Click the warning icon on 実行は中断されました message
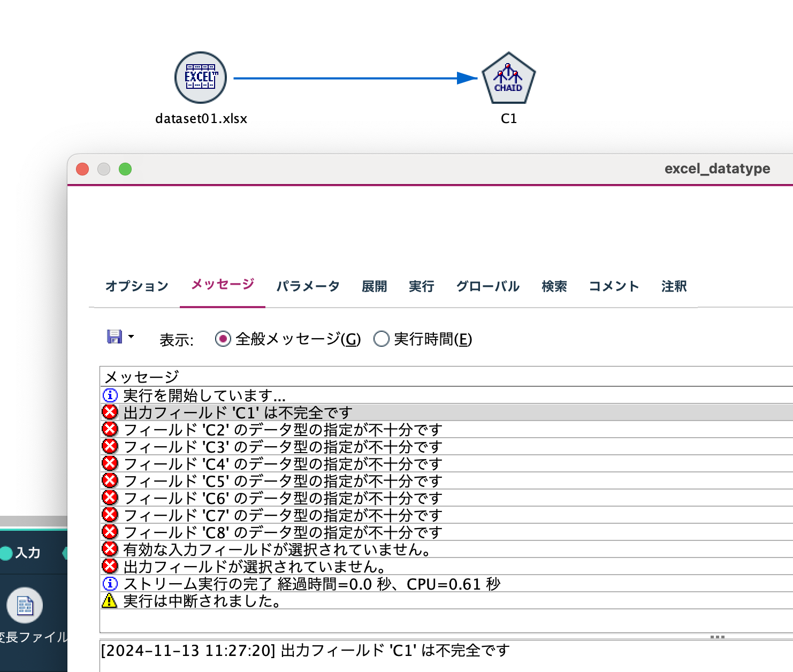 click(x=109, y=601)
